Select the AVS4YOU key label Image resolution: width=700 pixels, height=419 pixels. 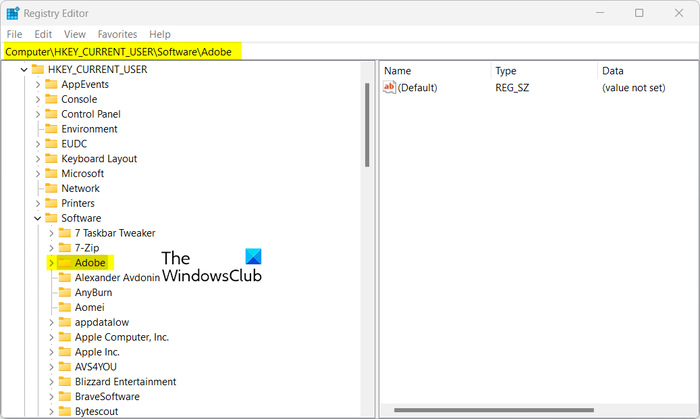point(96,367)
